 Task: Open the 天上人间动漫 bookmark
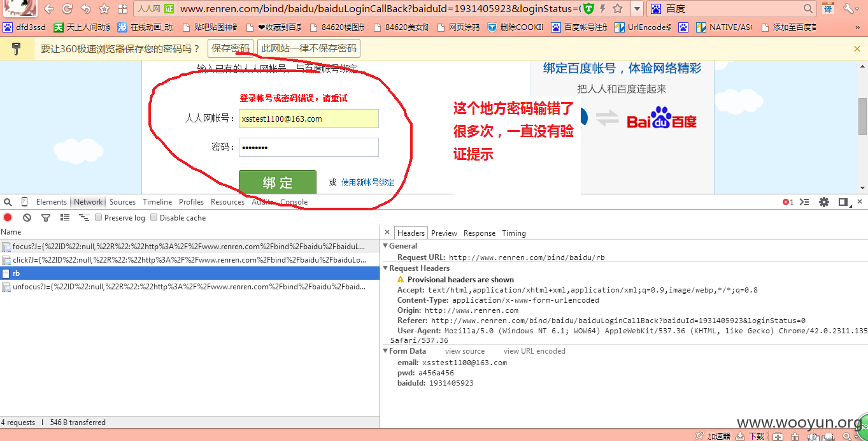point(82,27)
